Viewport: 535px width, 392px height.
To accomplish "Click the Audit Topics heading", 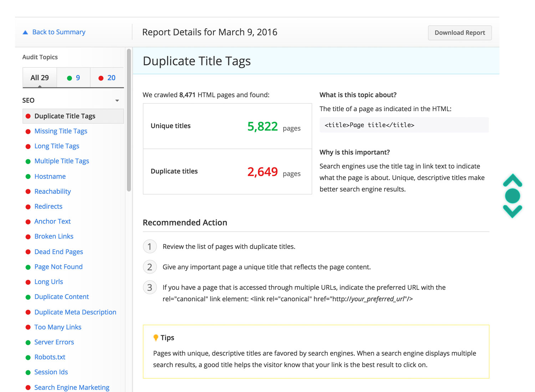I will [x=40, y=57].
